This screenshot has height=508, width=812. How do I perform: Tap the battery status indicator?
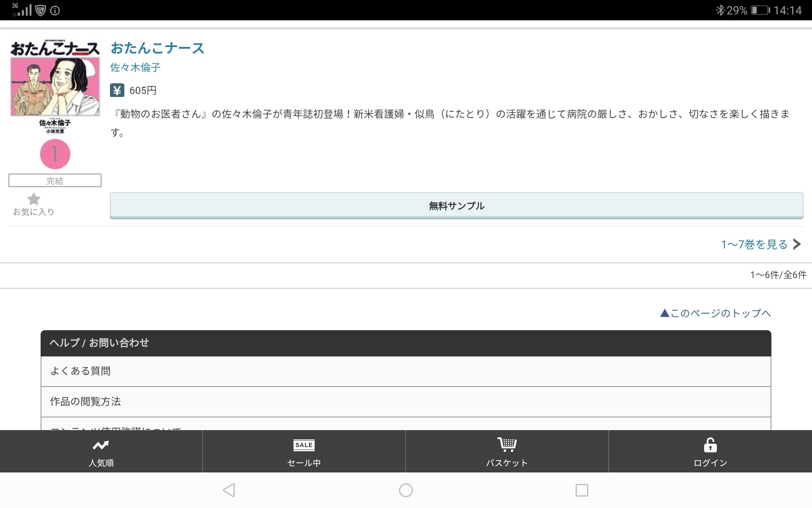click(760, 10)
